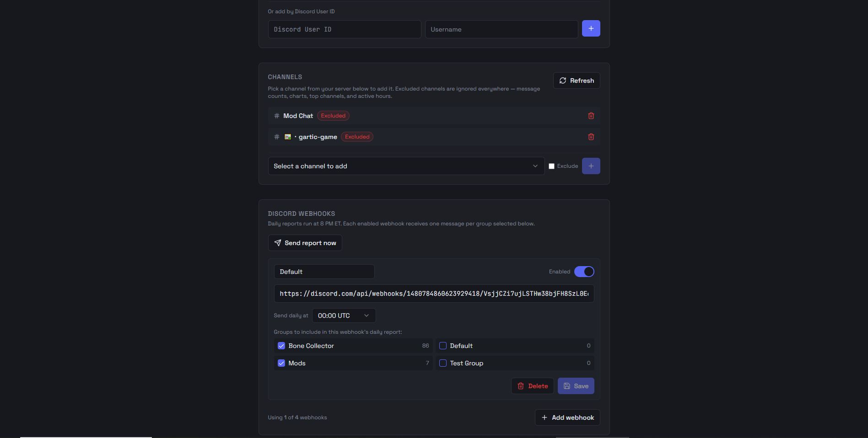Viewport: 868px width, 438px height.
Task: Click the CHANNELS section heading
Action: pyautogui.click(x=285, y=77)
